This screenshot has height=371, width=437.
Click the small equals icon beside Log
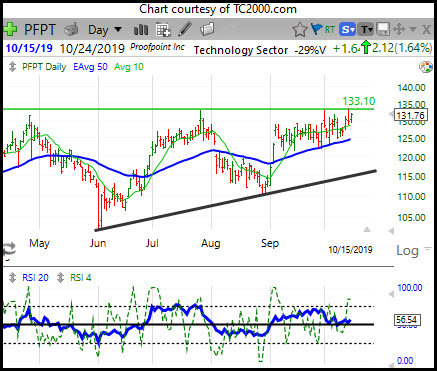click(x=427, y=248)
